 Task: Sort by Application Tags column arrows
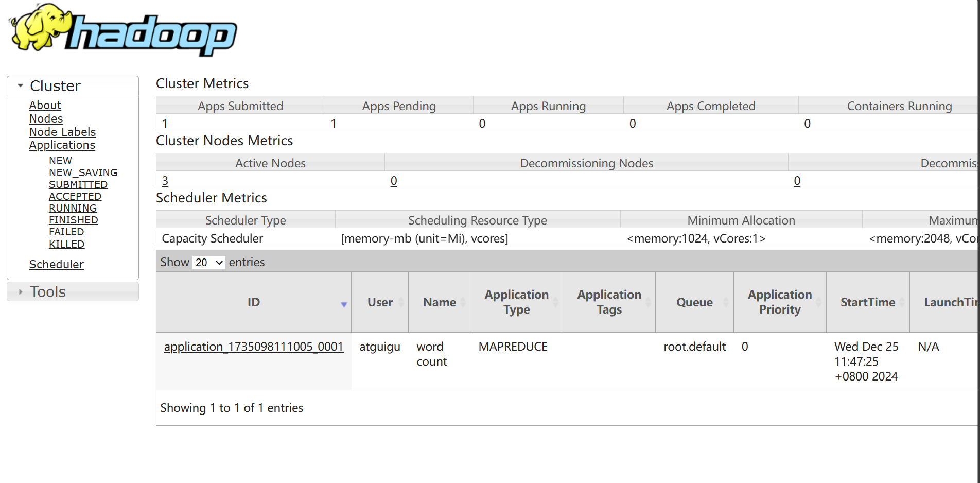click(649, 302)
